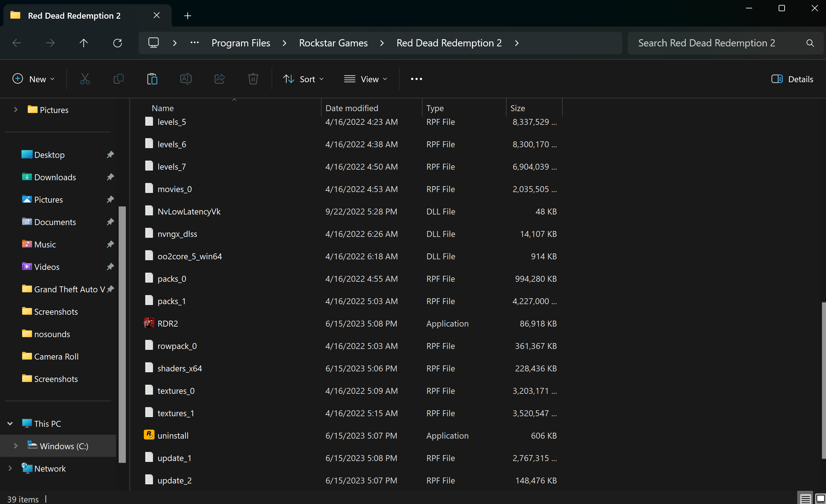Expand the Windows (C:) tree node
The image size is (826, 504).
pos(16,446)
